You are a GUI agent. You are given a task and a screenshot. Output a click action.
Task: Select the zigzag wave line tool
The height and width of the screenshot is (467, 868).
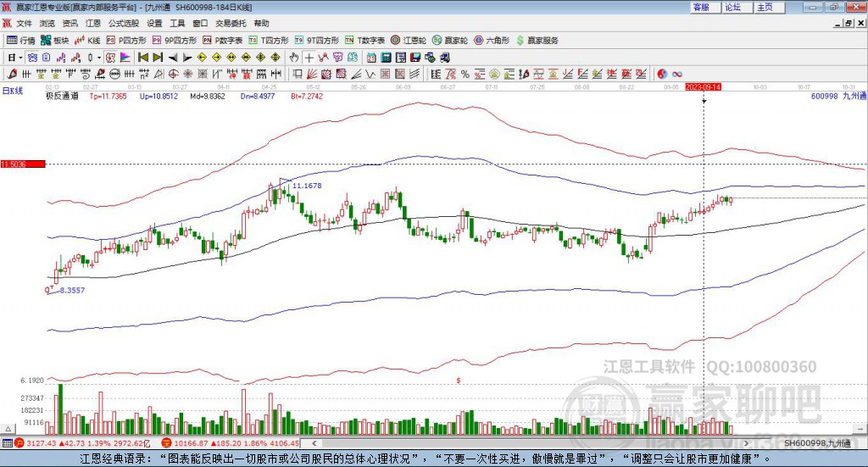(370, 74)
